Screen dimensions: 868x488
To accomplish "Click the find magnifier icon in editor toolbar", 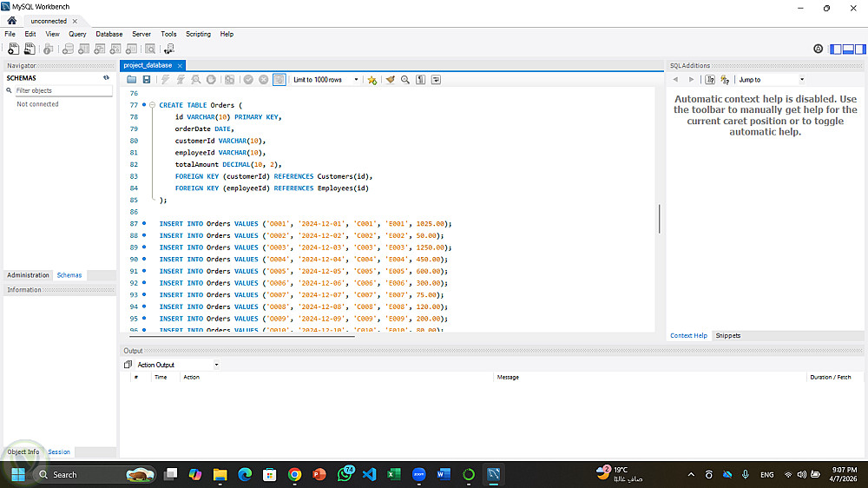I will coord(405,80).
